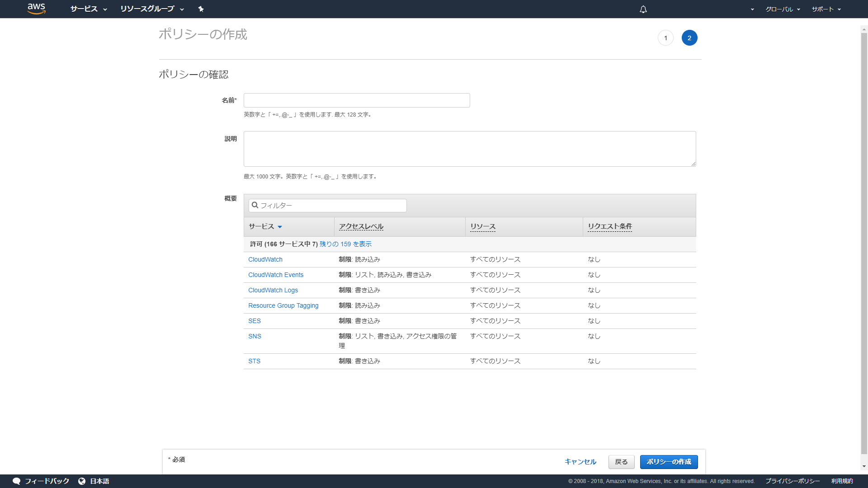Click the リクエスト条件 column header
868x488 pixels.
[x=610, y=226]
